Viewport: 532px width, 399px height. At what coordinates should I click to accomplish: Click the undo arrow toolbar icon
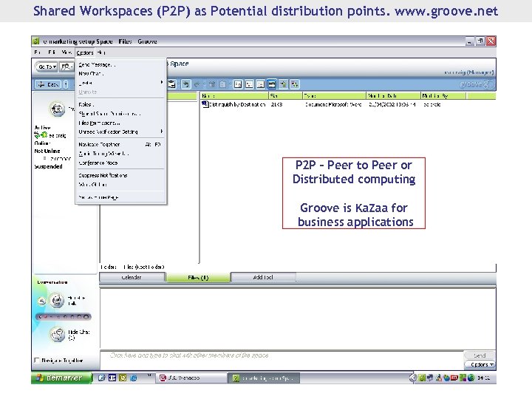pyautogui.click(x=185, y=84)
